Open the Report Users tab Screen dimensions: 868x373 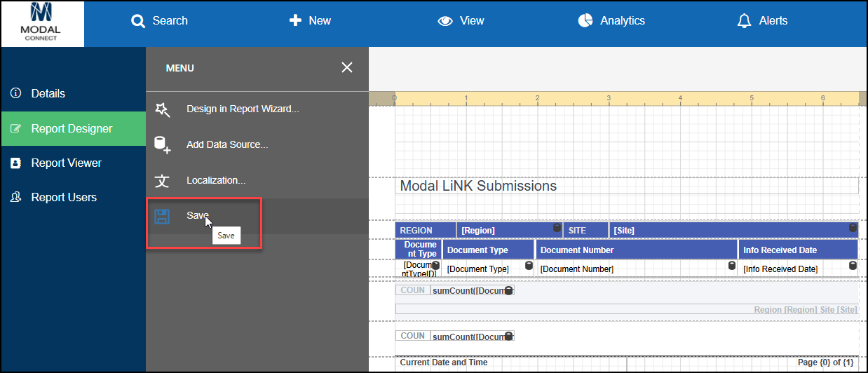point(73,198)
